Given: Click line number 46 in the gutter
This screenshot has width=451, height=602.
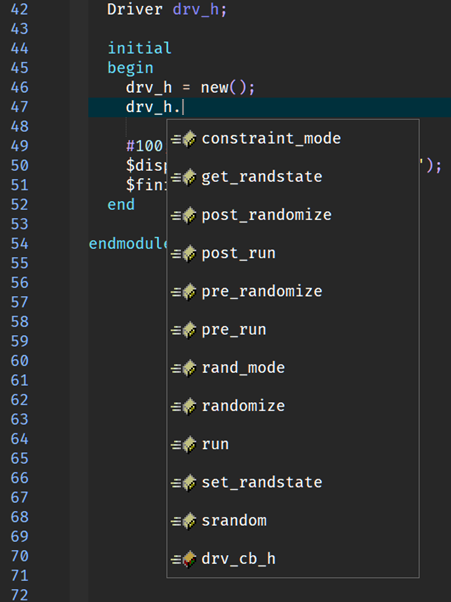Looking at the screenshot, I should coord(20,87).
